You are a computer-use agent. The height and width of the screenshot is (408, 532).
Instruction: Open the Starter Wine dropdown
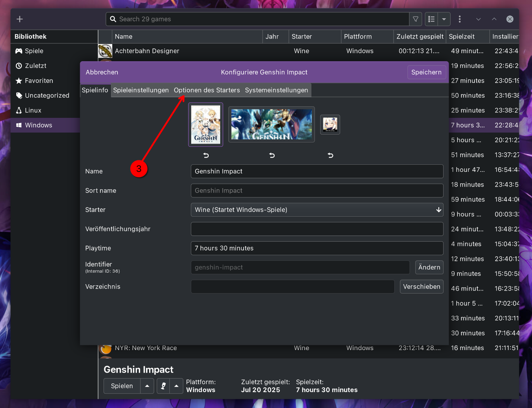(x=317, y=210)
